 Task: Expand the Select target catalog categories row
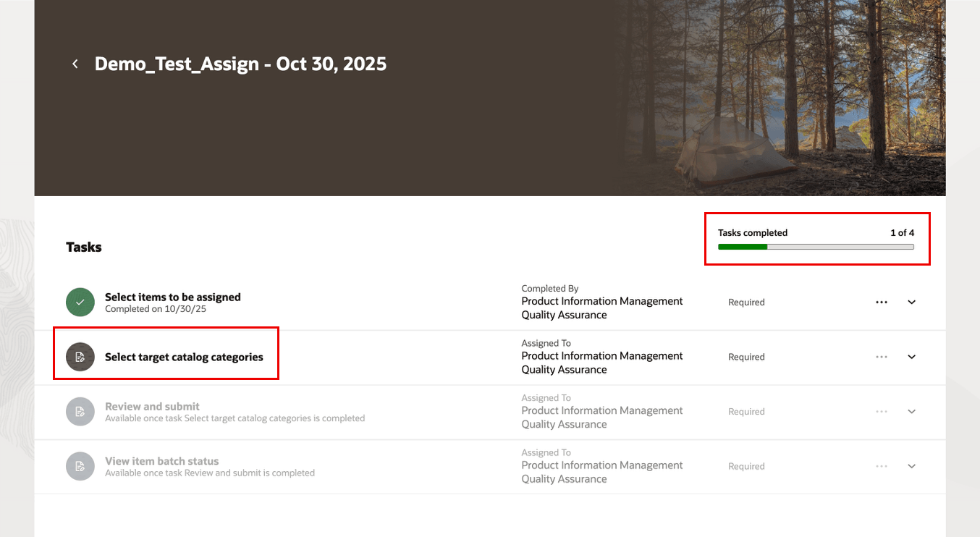[911, 357]
